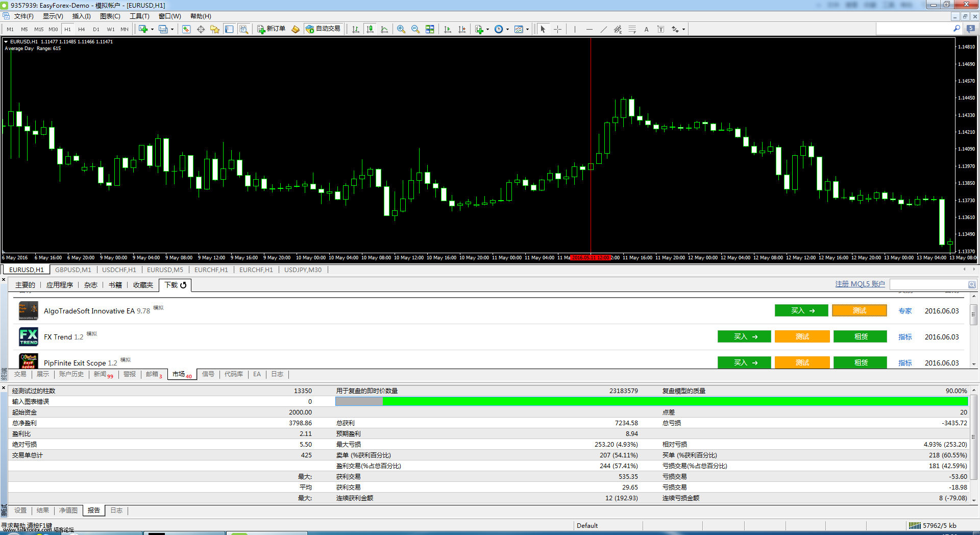Switch to M15 timeframe
Viewport: 980px width, 535px height.
pos(39,29)
